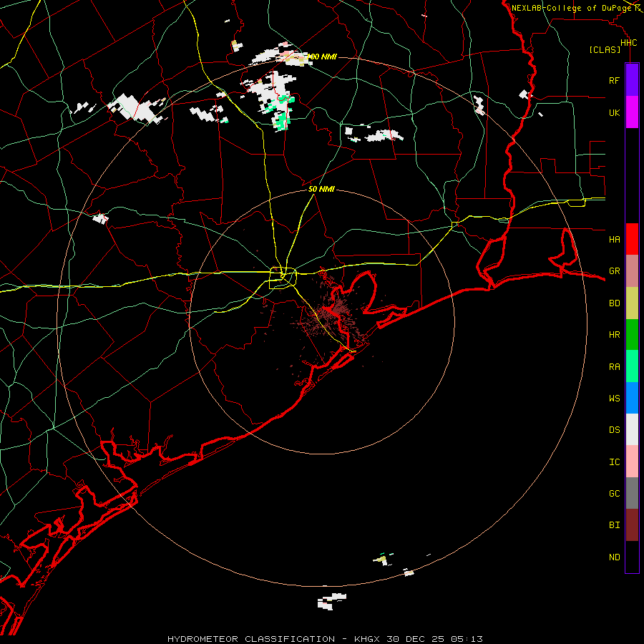Viewport: 644px width, 644px height.
Task: Click the 50 NMI range ring label
Action: (x=321, y=189)
